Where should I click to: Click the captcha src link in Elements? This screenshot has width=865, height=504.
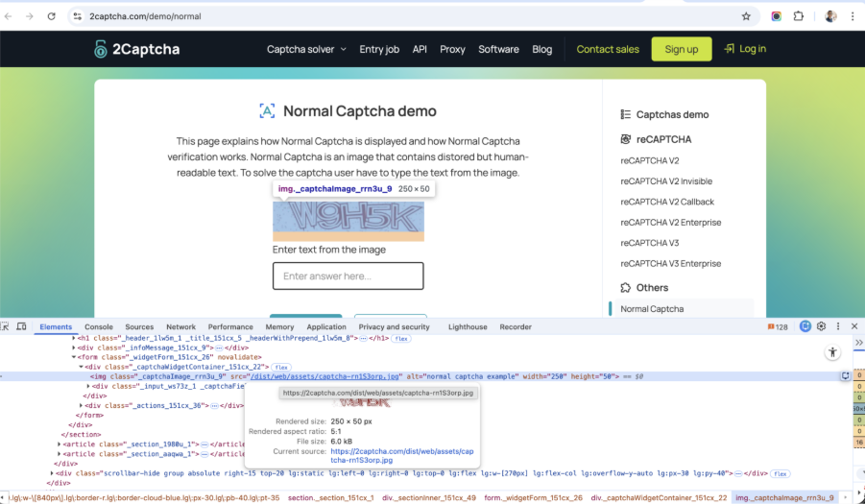324,376
